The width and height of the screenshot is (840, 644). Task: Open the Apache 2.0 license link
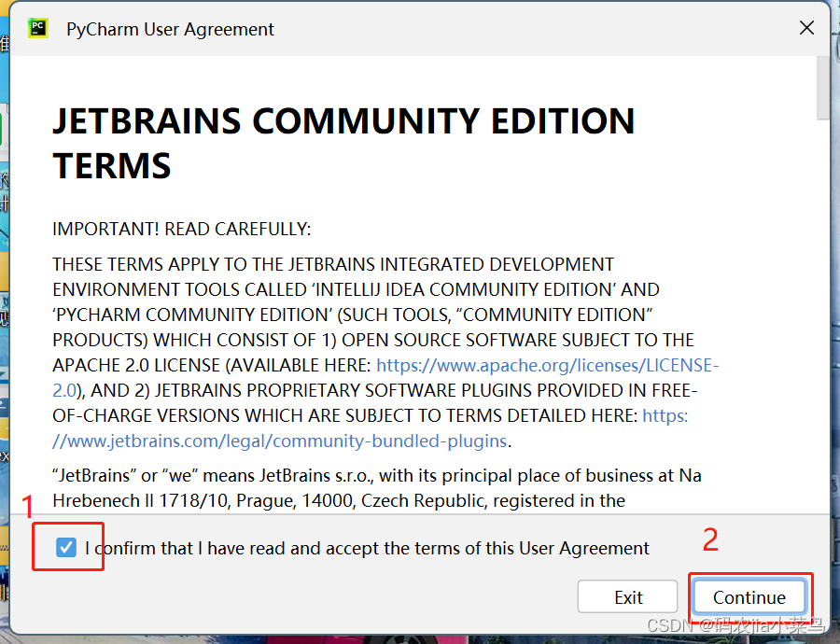click(x=547, y=365)
